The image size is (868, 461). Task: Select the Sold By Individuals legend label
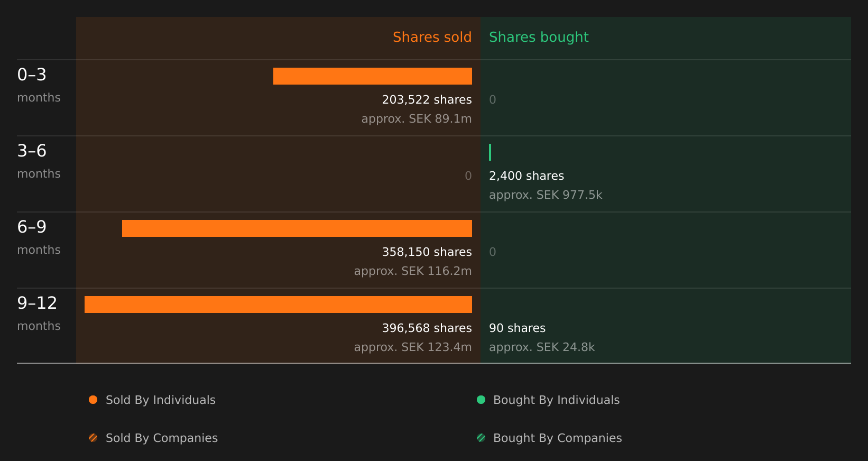click(x=161, y=400)
